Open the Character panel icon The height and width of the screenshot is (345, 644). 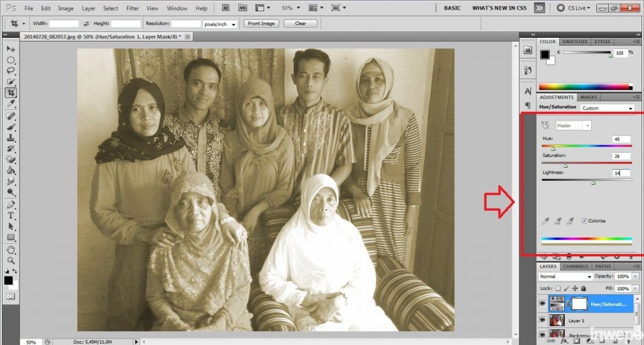pos(528,91)
